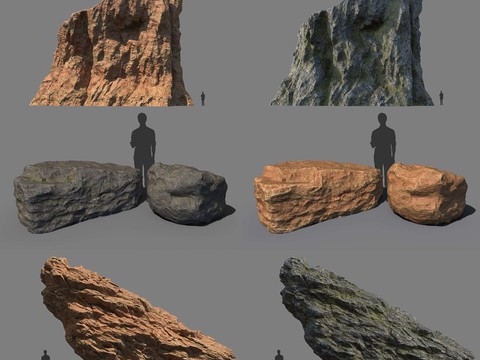Click the orange cliff rock at top left
Image resolution: width=480 pixels, height=360 pixels.
[113, 53]
